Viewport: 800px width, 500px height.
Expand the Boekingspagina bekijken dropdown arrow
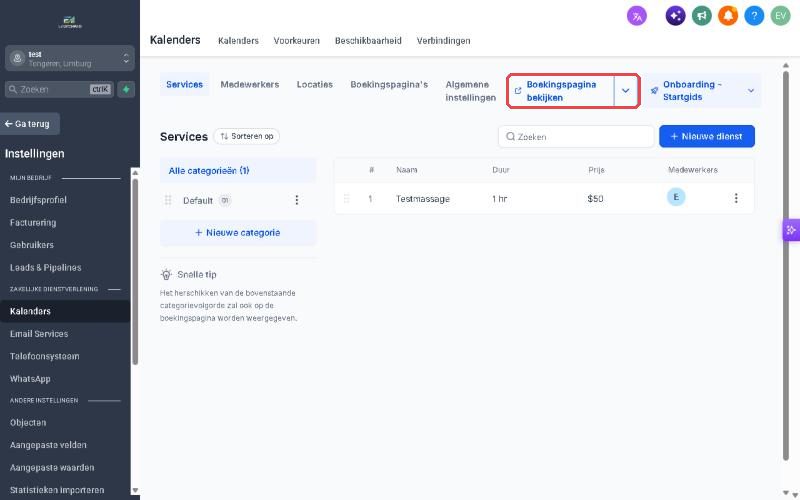[x=626, y=91]
